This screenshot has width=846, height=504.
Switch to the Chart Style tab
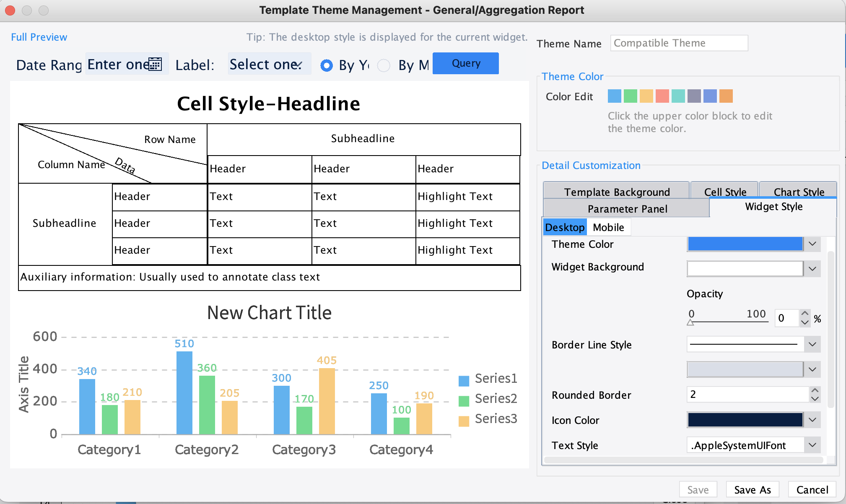[798, 191]
